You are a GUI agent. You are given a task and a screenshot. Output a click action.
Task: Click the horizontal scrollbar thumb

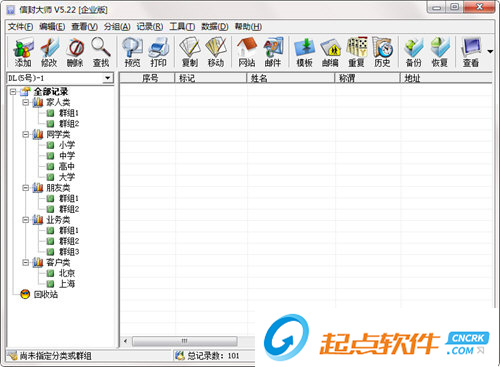click(x=185, y=341)
